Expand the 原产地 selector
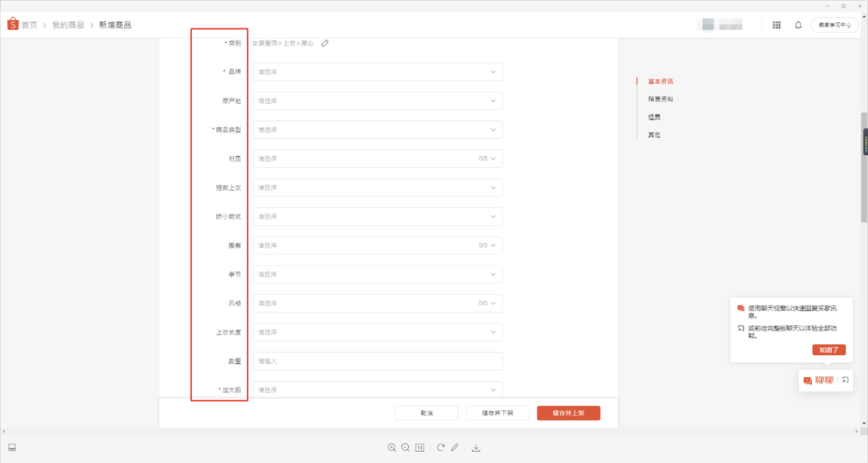This screenshot has width=868, height=463. point(378,100)
